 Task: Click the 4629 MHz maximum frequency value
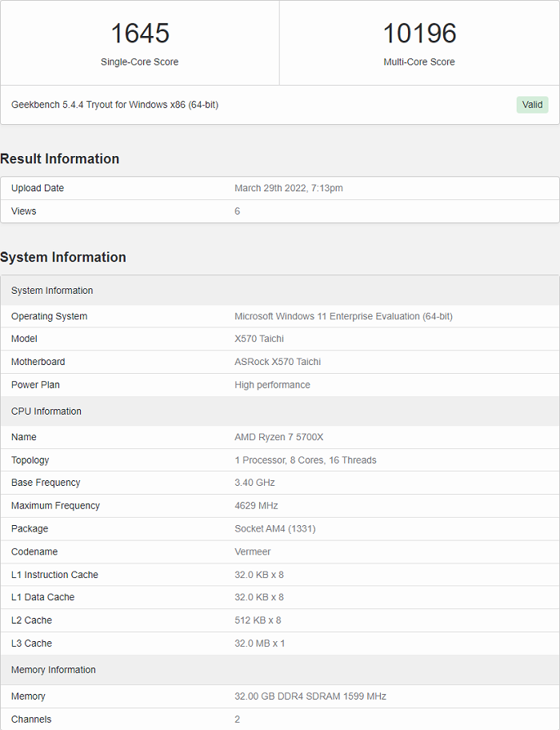256,506
